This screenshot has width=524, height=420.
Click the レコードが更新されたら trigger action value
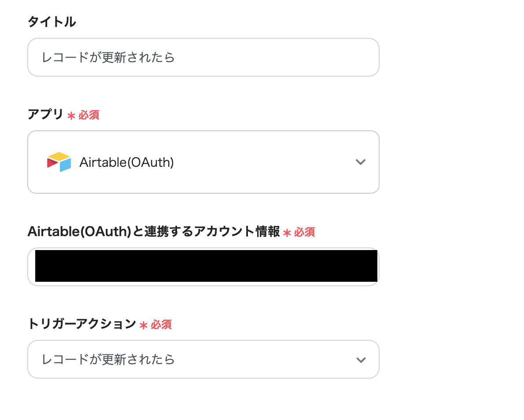108,360
